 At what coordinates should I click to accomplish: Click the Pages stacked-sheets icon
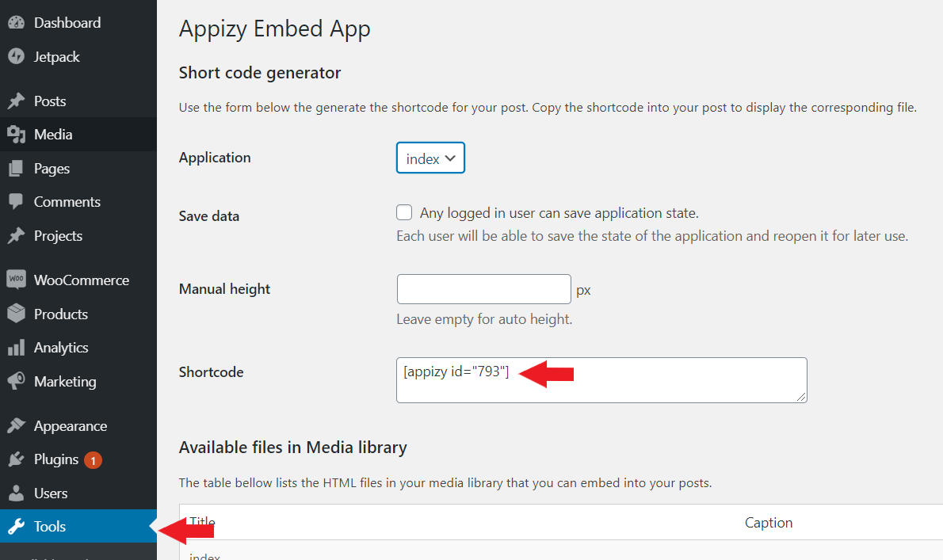(16, 168)
